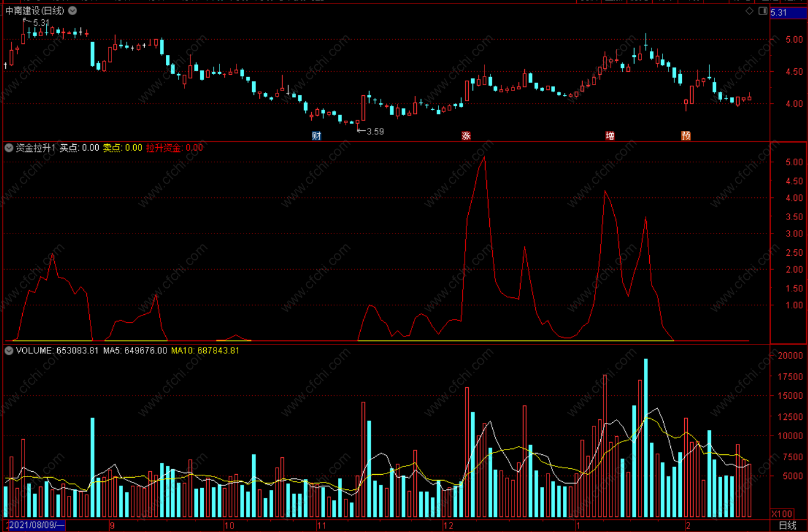Click the 增 info marker
The image size is (808, 532).
(610, 135)
